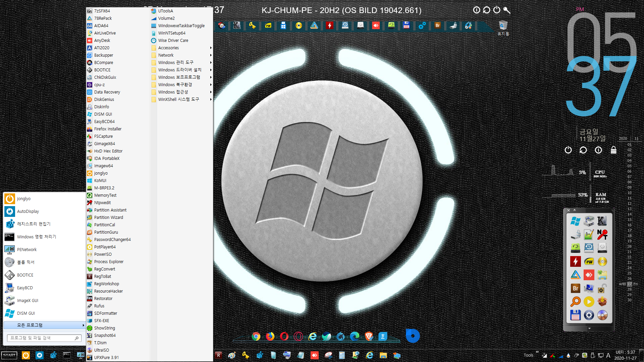
Task: Open the Windows logo icon in side panel
Action: coord(576,221)
